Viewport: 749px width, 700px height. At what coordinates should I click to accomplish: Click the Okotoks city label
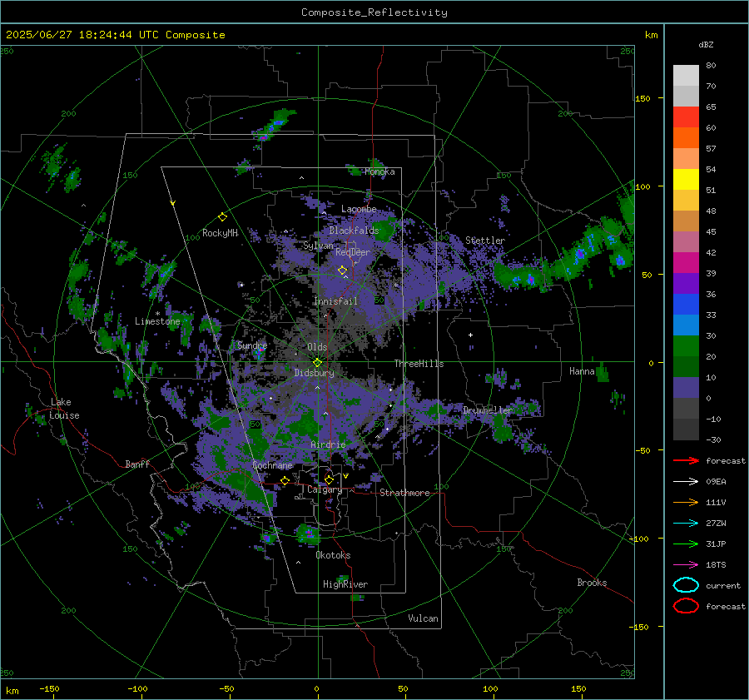333,555
